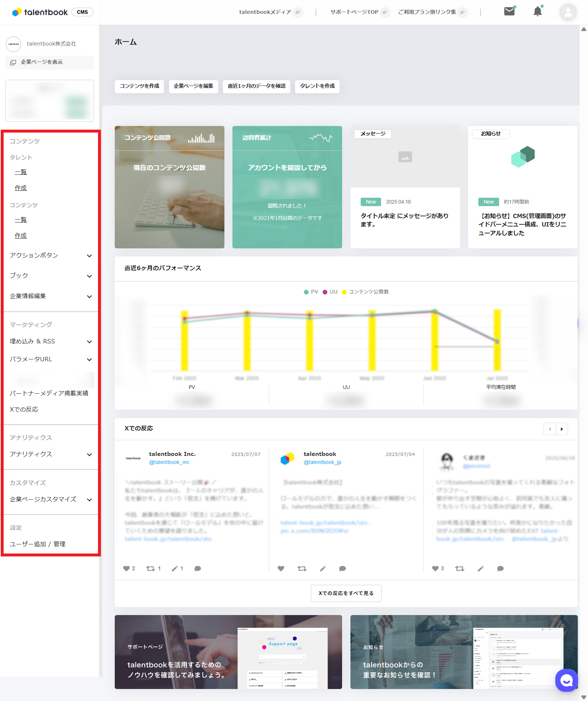588x701 pixels.
Task: Show next X reactions with right arrow
Action: coord(562,429)
